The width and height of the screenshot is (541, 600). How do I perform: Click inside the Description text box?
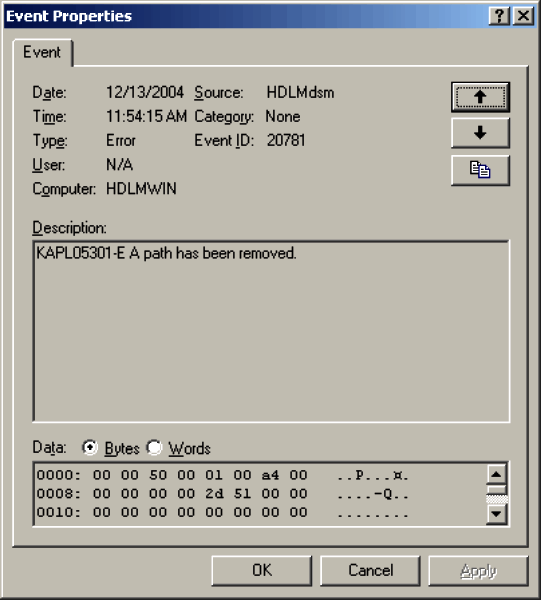[271, 331]
